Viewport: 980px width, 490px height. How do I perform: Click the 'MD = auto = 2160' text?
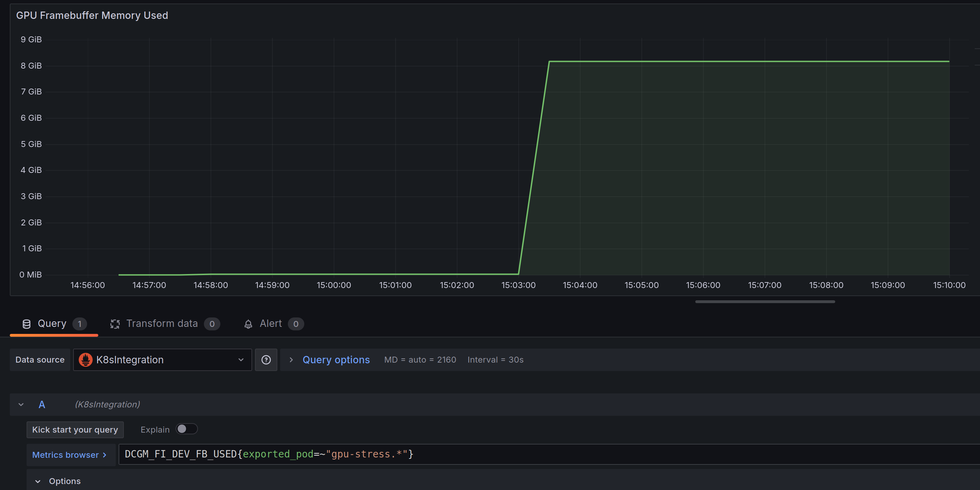click(420, 360)
